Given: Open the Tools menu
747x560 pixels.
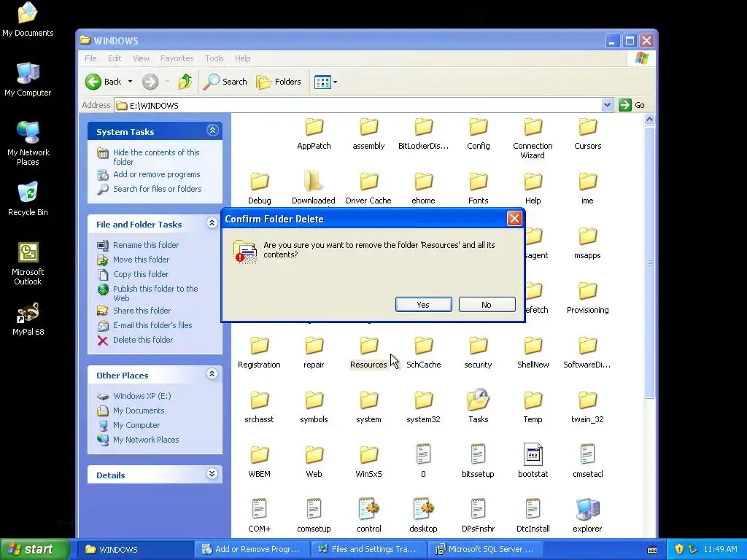Looking at the screenshot, I should pos(214,58).
